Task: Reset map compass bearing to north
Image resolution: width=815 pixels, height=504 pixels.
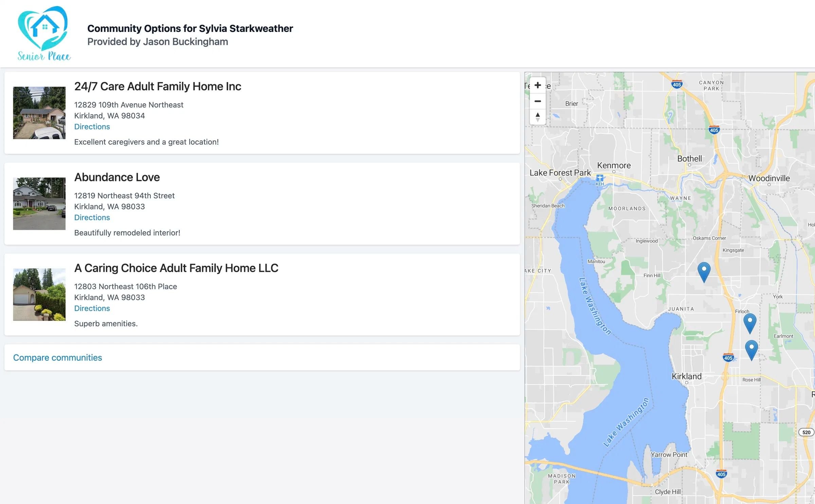Action: (x=538, y=117)
